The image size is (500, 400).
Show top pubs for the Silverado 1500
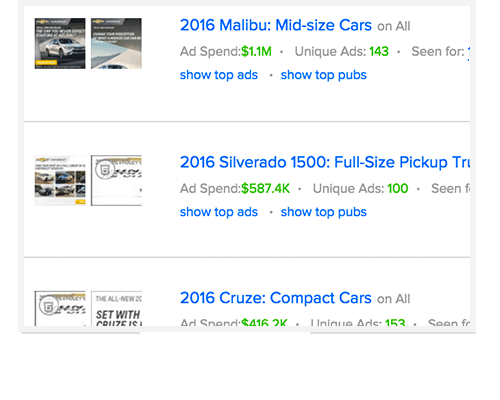(x=323, y=212)
